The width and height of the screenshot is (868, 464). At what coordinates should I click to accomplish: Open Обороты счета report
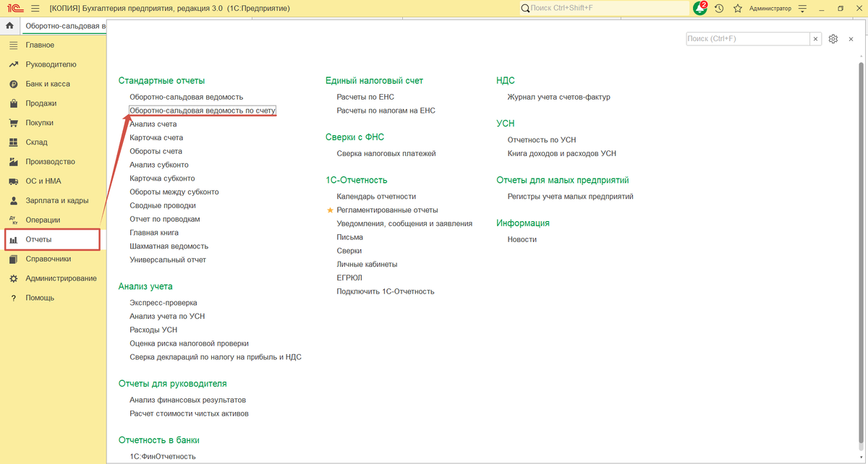click(x=156, y=151)
